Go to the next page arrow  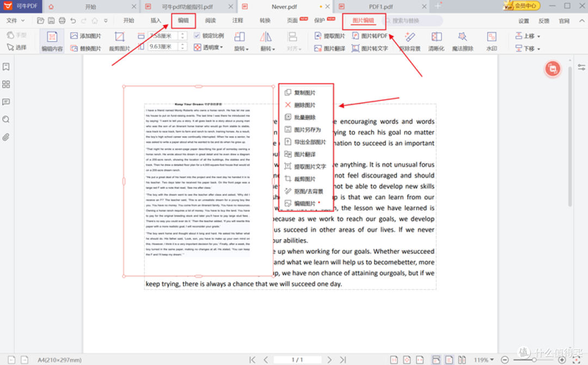pyautogui.click(x=329, y=360)
